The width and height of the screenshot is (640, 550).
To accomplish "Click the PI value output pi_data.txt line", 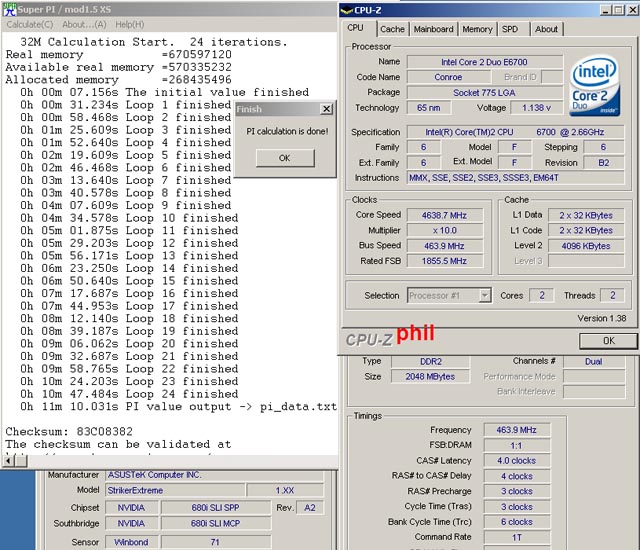I will pyautogui.click(x=179, y=407).
